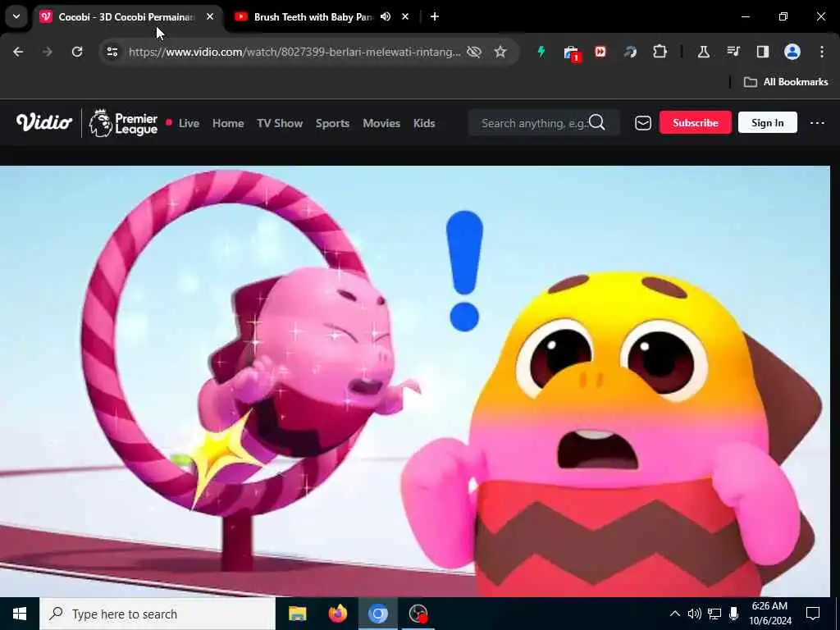Open the Vidio inbox envelope icon
The width and height of the screenshot is (840, 630).
(x=643, y=123)
